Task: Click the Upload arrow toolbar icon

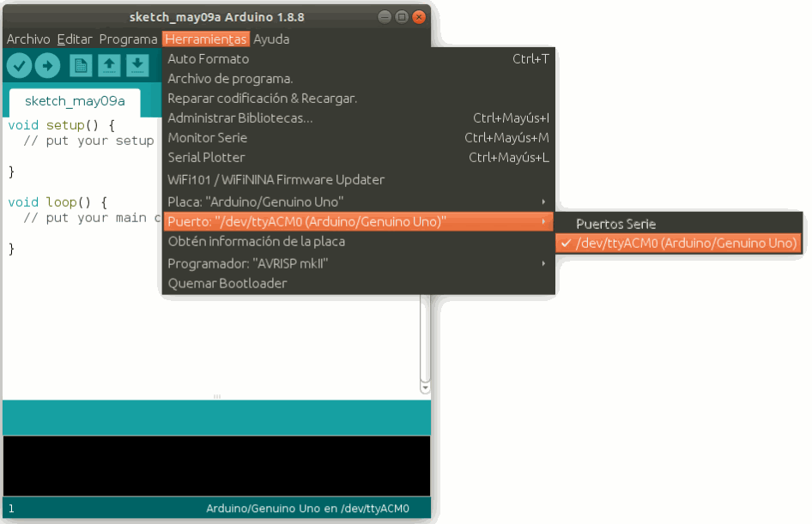Action: click(48, 66)
